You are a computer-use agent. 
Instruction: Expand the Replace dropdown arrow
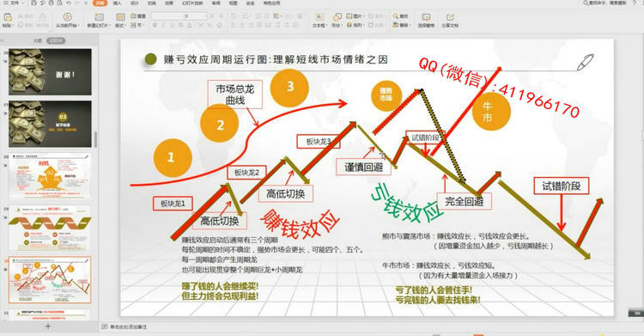(x=411, y=25)
